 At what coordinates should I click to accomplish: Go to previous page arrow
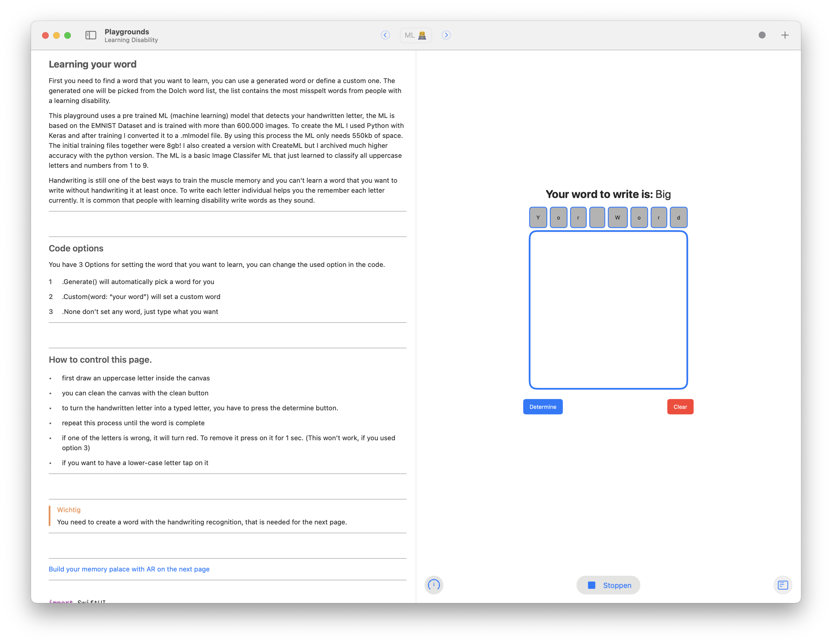[385, 35]
